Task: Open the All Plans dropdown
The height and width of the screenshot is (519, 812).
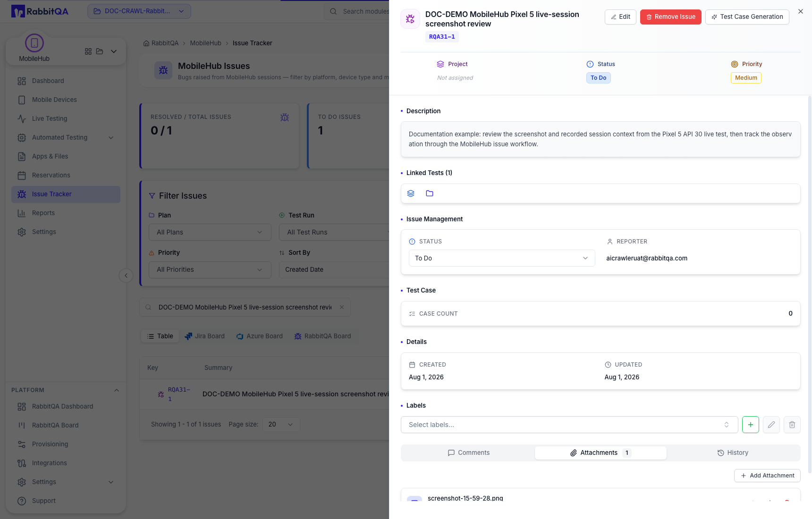Action: coord(210,232)
